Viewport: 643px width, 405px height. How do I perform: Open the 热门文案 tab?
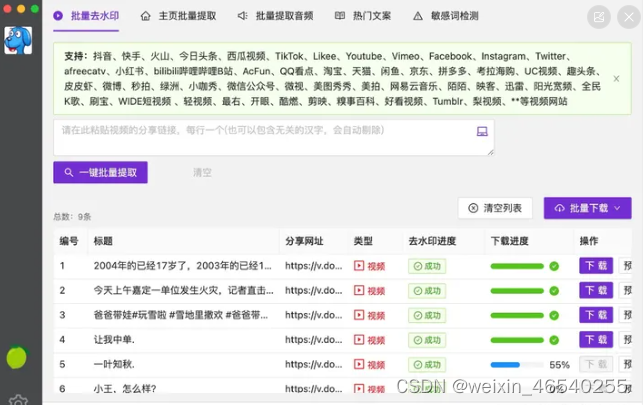point(363,16)
